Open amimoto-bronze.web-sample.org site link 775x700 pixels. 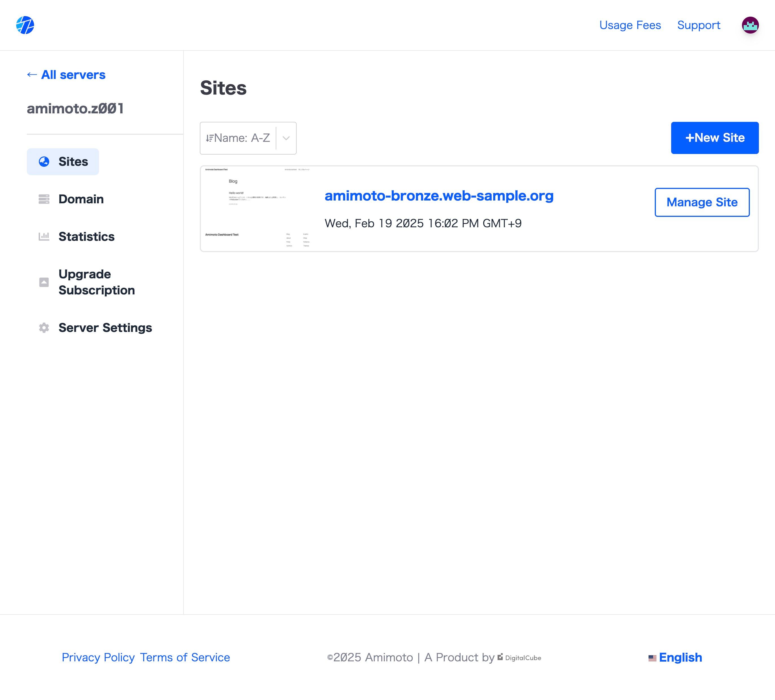439,196
